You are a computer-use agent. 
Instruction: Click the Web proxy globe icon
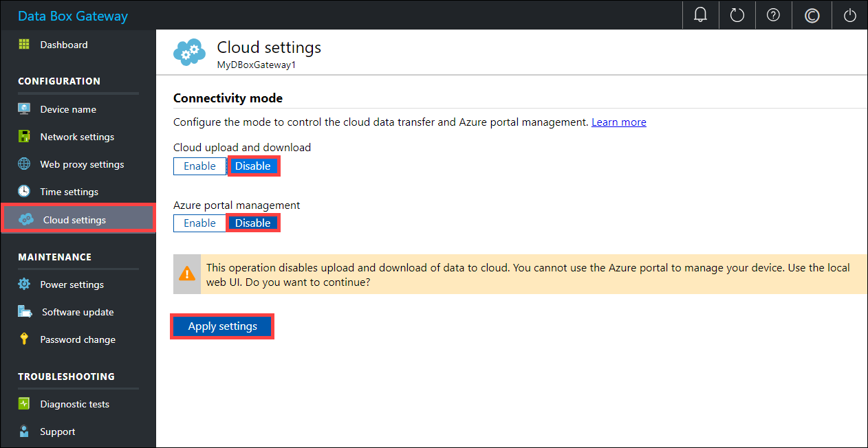[x=24, y=164]
